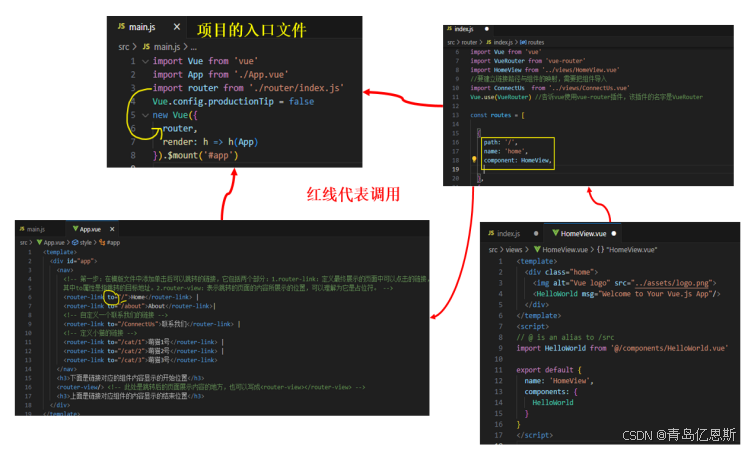Click the HelloWorld msg component tag line
This screenshot has height=449, width=748.
(x=626, y=294)
